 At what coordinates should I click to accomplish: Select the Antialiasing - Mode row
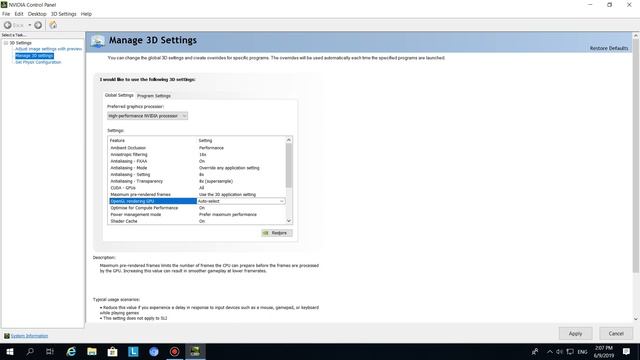pyautogui.click(x=197, y=168)
